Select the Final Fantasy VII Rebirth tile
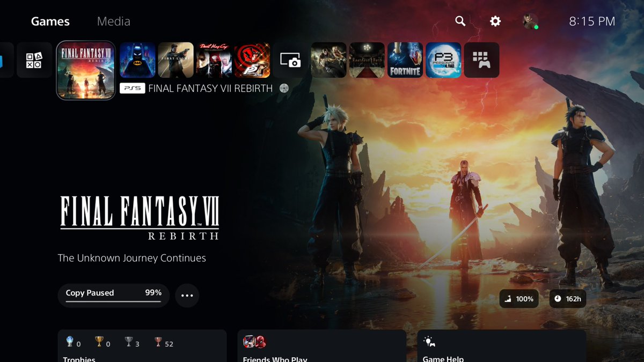 point(86,70)
